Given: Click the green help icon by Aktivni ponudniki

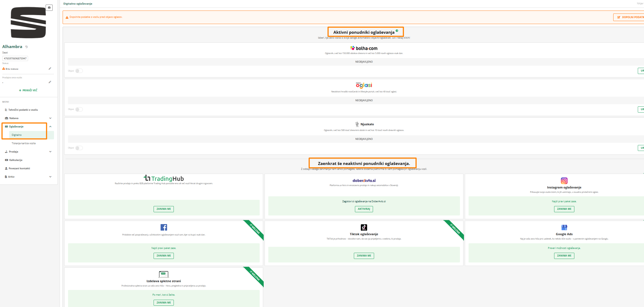Looking at the screenshot, I should coord(397,31).
